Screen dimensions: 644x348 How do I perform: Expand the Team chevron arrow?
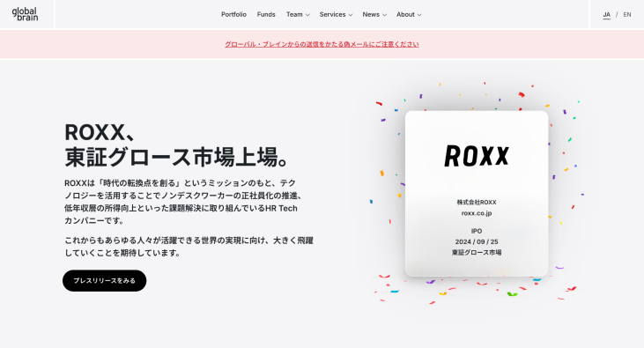[x=307, y=15]
